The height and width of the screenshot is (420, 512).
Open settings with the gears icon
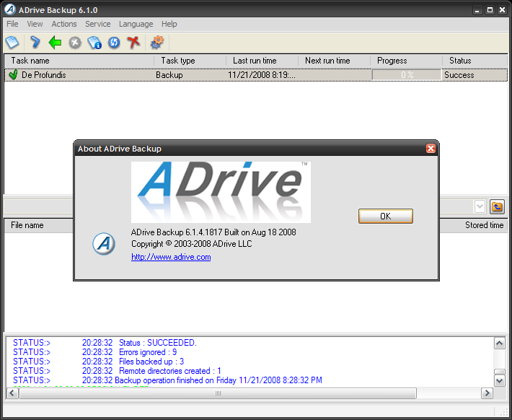tap(157, 43)
